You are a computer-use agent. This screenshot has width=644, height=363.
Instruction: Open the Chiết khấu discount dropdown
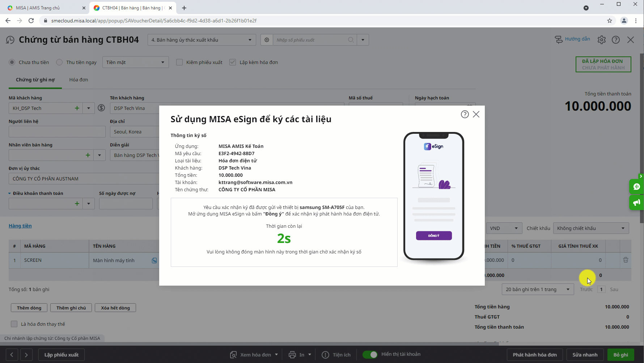pyautogui.click(x=591, y=228)
